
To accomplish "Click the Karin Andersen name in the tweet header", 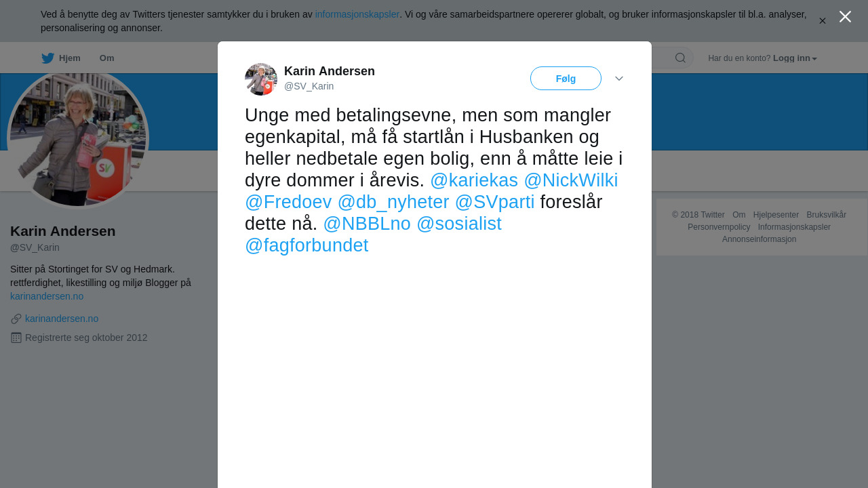I will point(330,71).
